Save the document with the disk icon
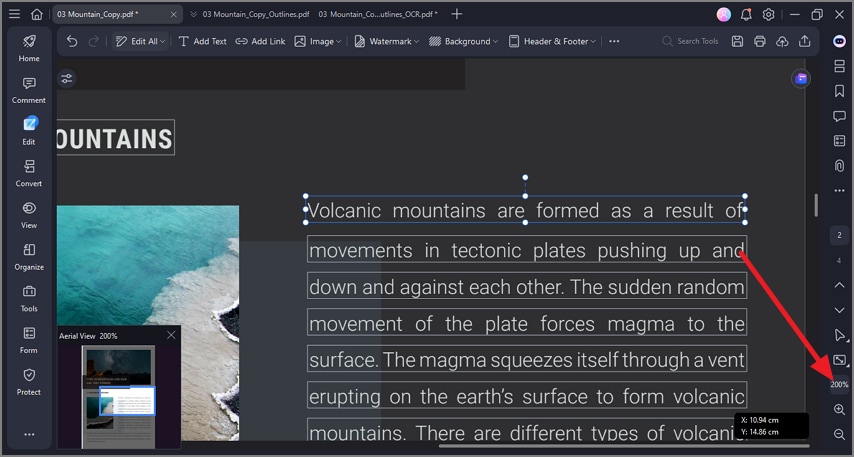Screen dimensions: 854x457 [x=737, y=41]
